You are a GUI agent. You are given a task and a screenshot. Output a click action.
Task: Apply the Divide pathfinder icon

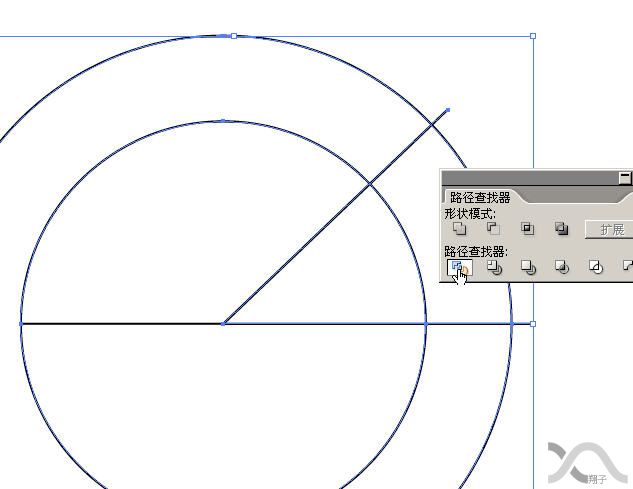[459, 267]
